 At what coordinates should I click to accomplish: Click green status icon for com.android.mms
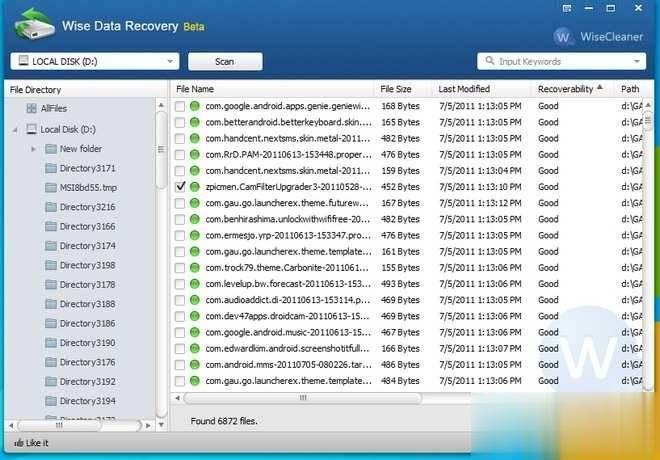194,364
